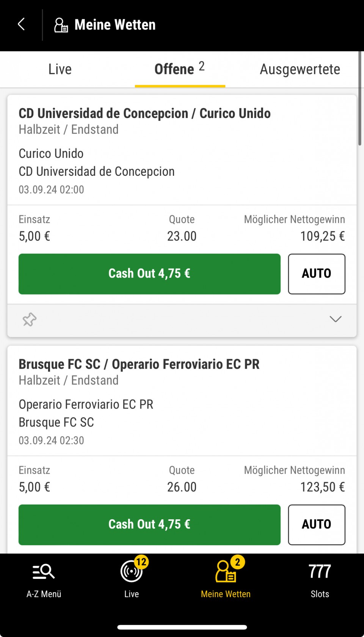
Task: Enable AUTO cash out for Brusque bet
Action: pos(317,525)
